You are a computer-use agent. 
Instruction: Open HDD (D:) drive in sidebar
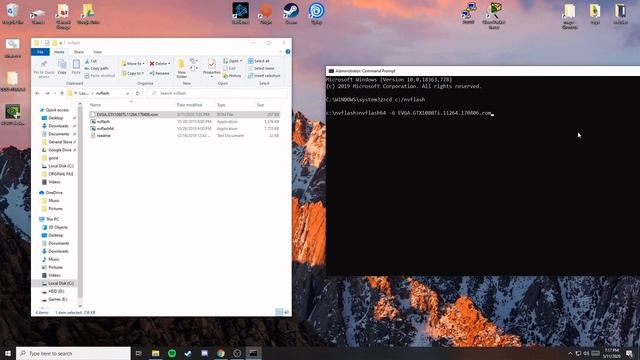pyautogui.click(x=56, y=291)
